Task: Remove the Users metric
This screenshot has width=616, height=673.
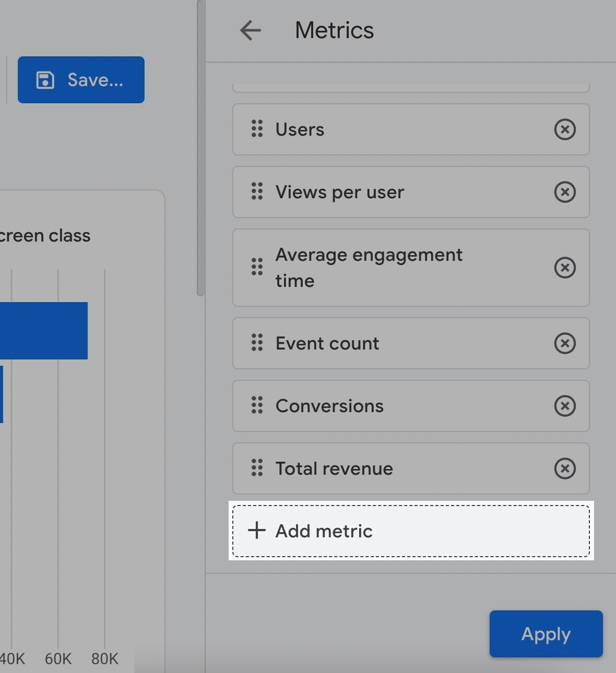Action: (565, 129)
